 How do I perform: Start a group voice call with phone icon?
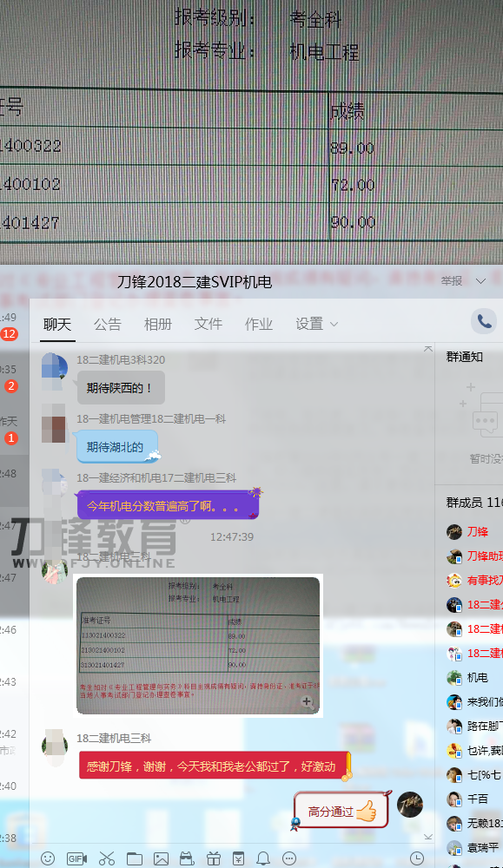[x=484, y=321]
